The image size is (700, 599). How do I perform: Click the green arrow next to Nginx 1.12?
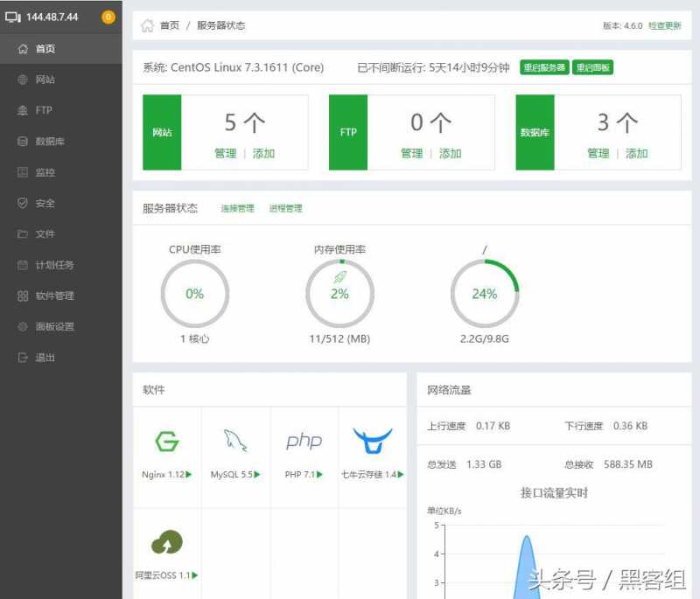coord(189,474)
